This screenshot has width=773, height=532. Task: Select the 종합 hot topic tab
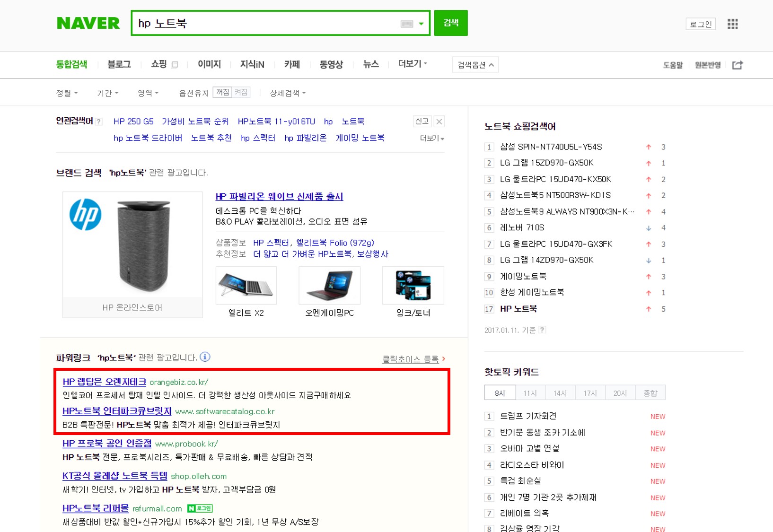coord(650,393)
